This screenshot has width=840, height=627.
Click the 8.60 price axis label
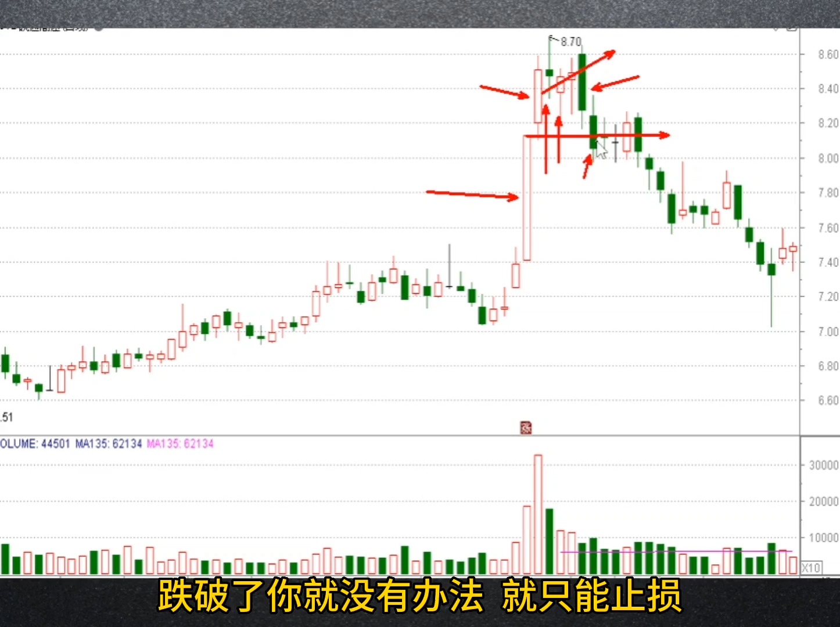click(x=828, y=55)
